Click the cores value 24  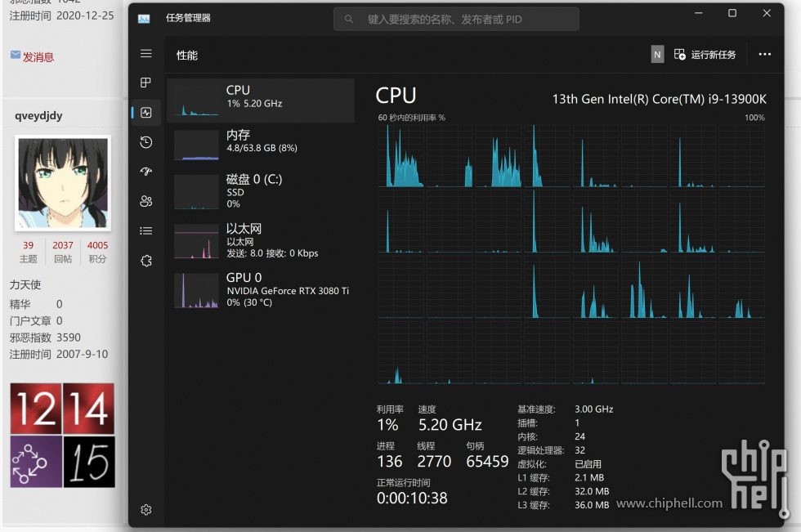[579, 436]
